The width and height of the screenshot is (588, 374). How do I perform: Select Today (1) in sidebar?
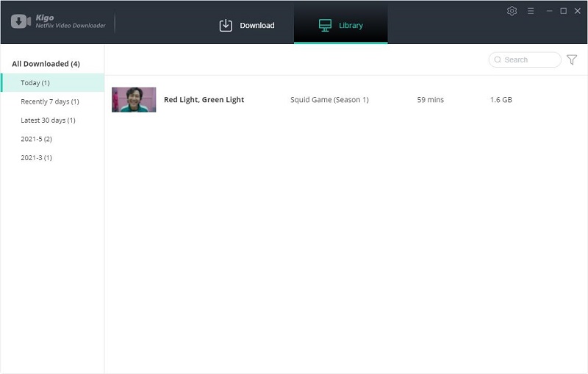tap(52, 83)
